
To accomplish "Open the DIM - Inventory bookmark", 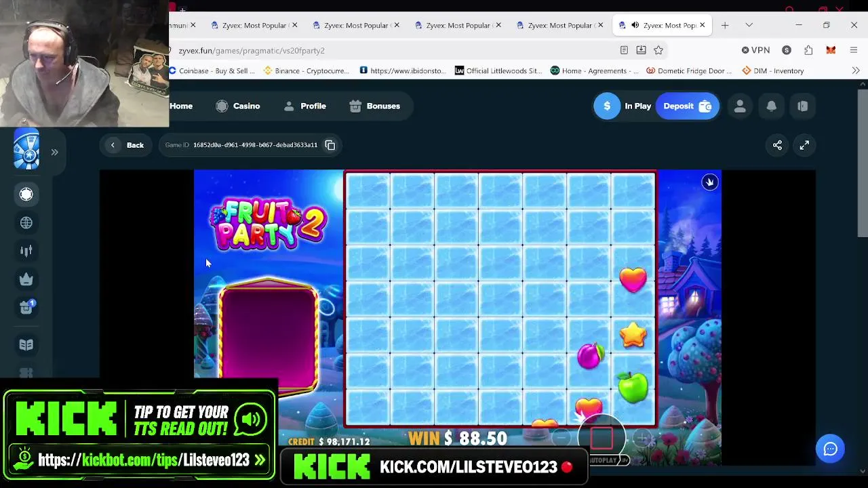I will [773, 70].
